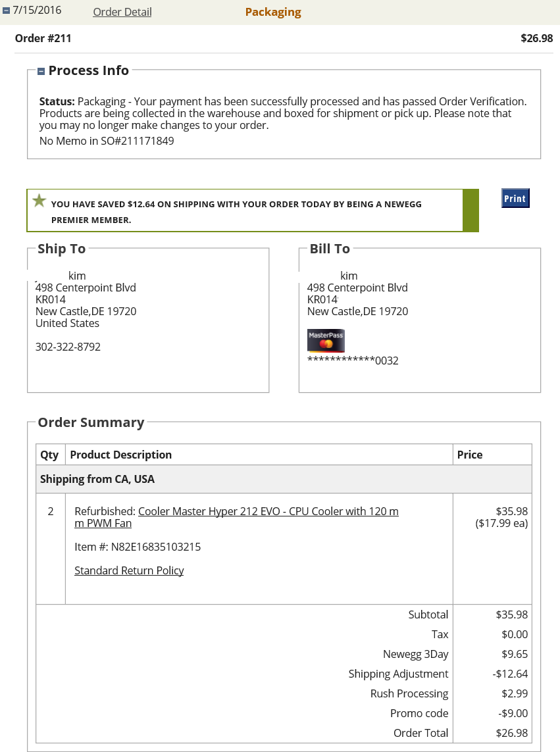Click the masked card number ending 0032
The image size is (560, 752).
353,361
